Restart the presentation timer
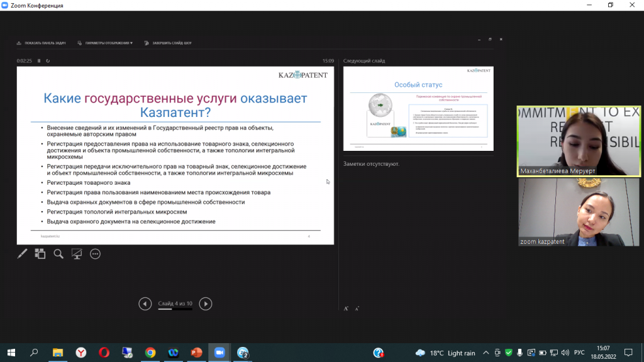 [x=48, y=61]
